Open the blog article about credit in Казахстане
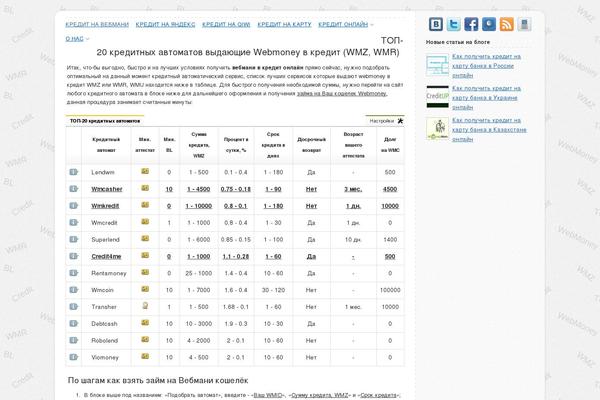 [489, 130]
